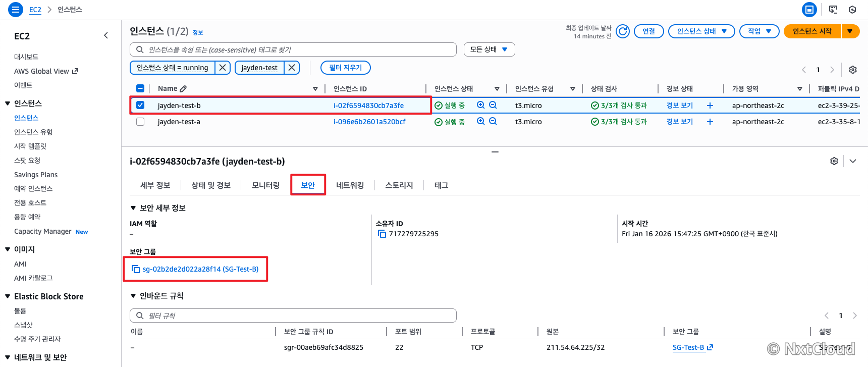Zoom out on jayden-test-a instance state
Image resolution: width=868 pixels, height=367 pixels.
(x=493, y=121)
